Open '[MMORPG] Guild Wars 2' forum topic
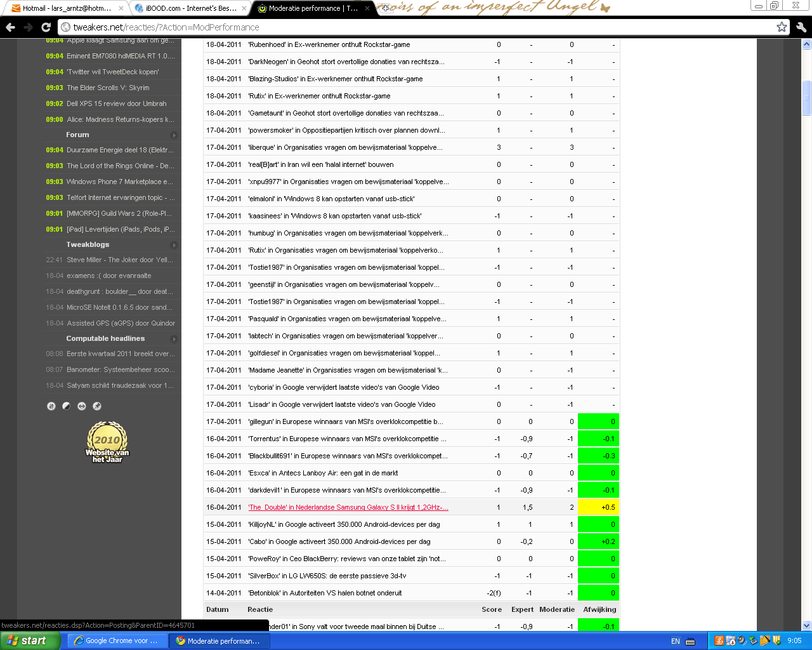The width and height of the screenshot is (812, 650). point(119,214)
